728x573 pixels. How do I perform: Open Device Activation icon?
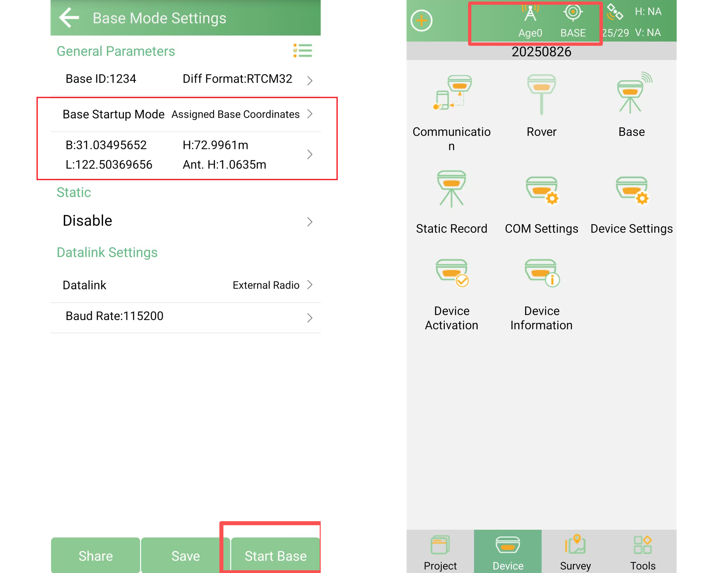(x=452, y=273)
